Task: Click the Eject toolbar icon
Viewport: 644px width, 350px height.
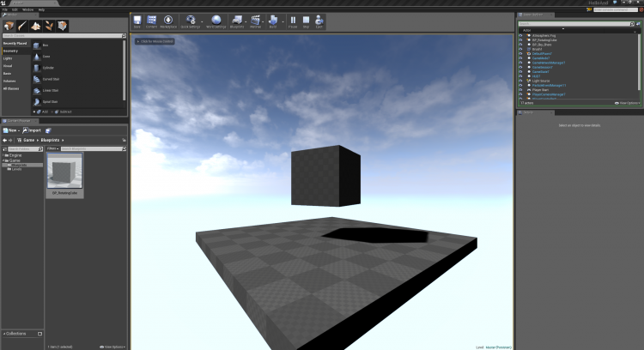Action: 319,21
